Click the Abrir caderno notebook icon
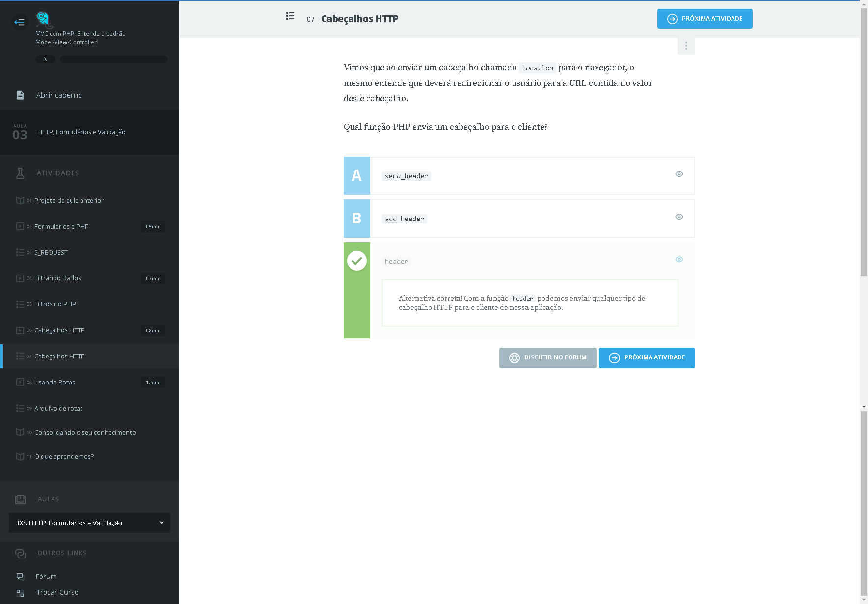This screenshot has height=604, width=868. [x=20, y=95]
